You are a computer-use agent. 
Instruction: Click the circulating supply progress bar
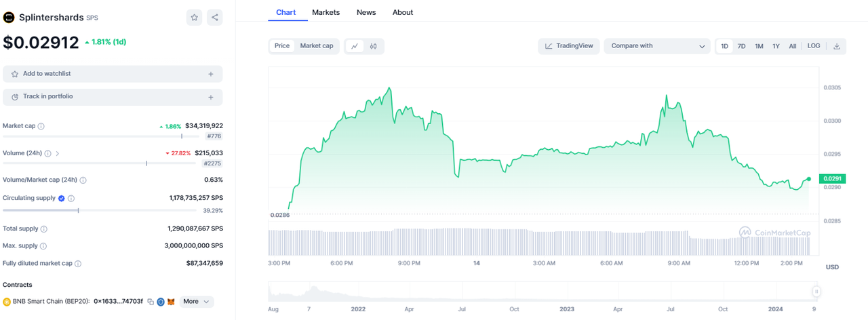100,211
